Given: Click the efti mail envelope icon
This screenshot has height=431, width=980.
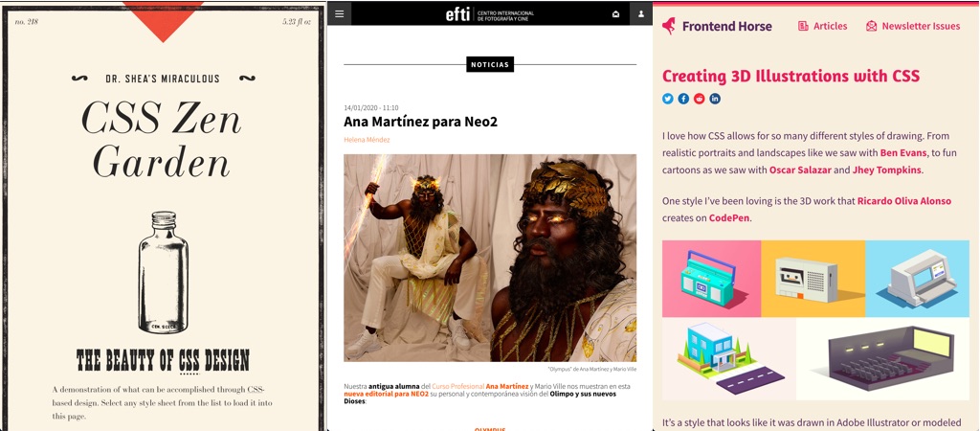Looking at the screenshot, I should tap(615, 14).
